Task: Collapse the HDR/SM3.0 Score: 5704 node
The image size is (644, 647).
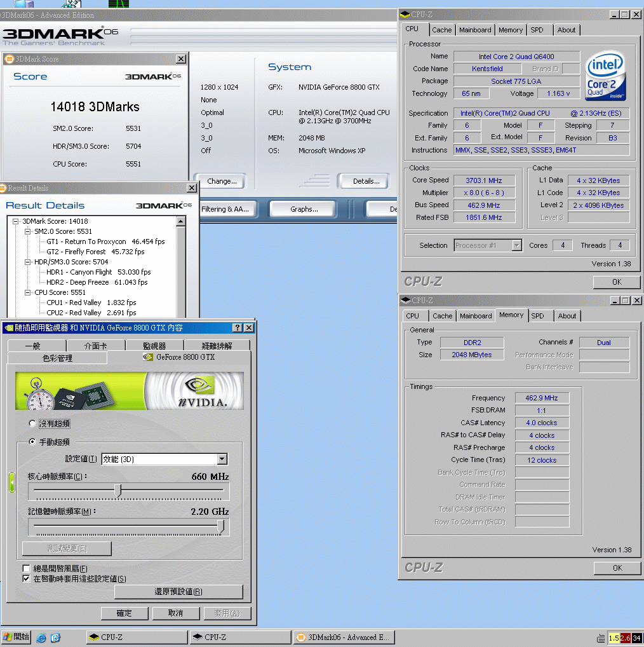Action: coord(27,262)
